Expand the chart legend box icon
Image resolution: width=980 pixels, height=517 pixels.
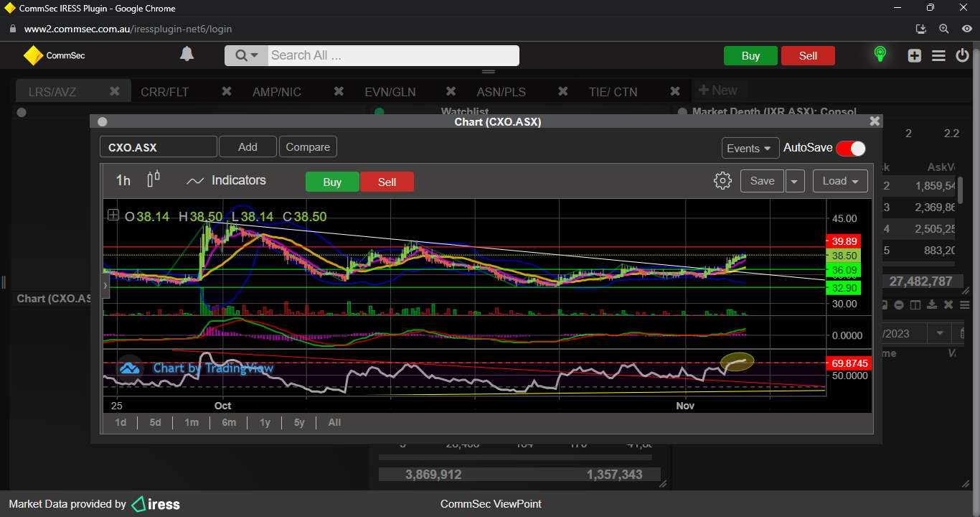point(113,215)
